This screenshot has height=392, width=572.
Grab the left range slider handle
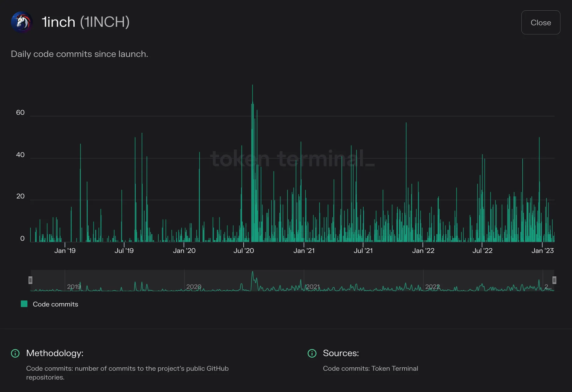pos(30,280)
